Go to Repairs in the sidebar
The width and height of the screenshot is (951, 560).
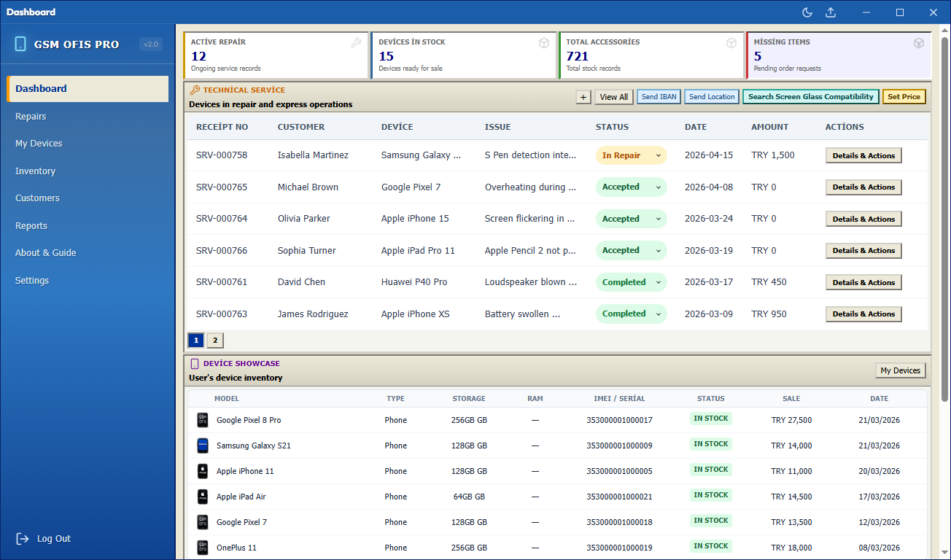(x=88, y=117)
